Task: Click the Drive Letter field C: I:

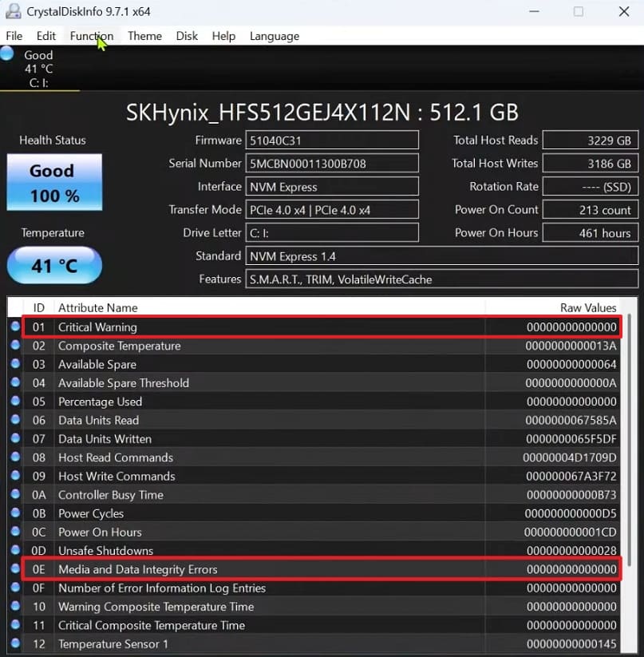Action: tap(332, 232)
